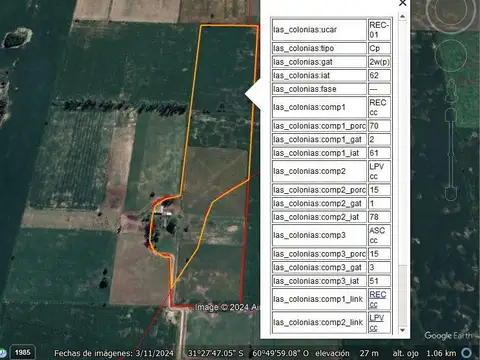The image size is (480, 360).
Task: Click the las_colonias:ucar label cell
Action: click(x=319, y=30)
